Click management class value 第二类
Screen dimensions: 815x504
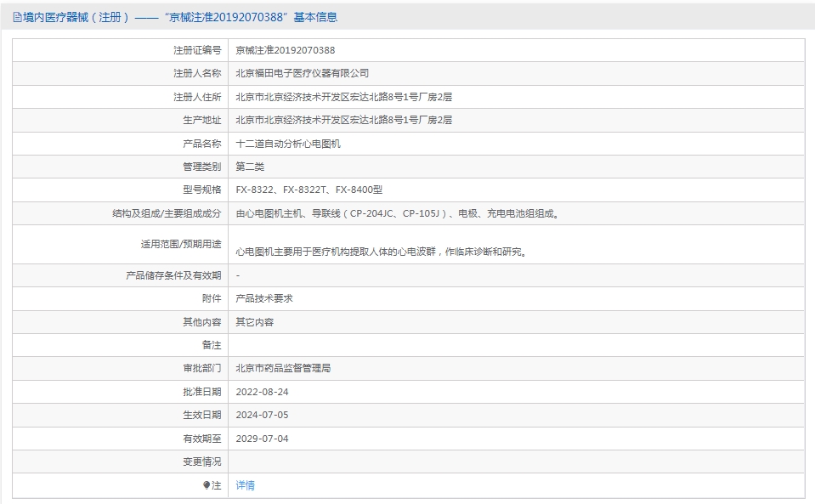coord(250,167)
